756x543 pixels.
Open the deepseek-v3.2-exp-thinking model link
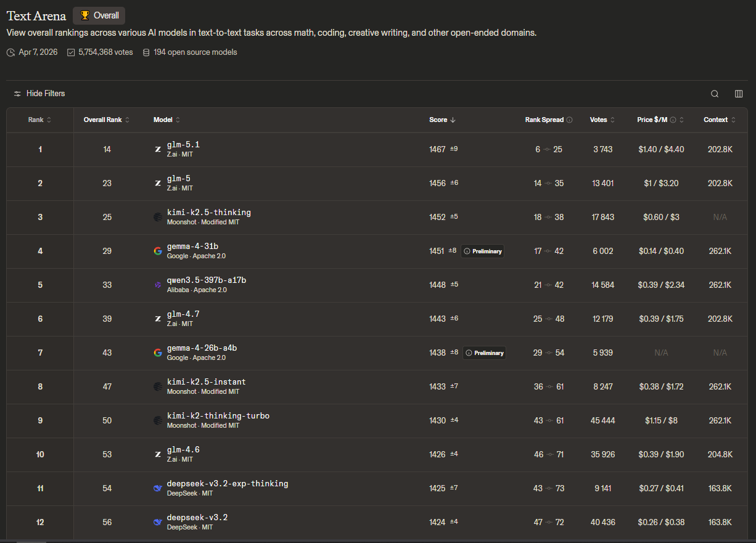[x=228, y=484]
